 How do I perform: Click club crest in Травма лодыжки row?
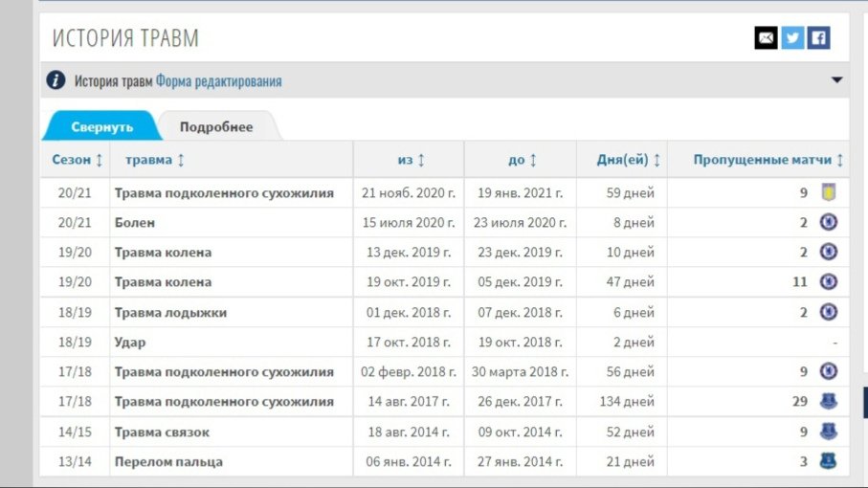pyautogui.click(x=828, y=312)
